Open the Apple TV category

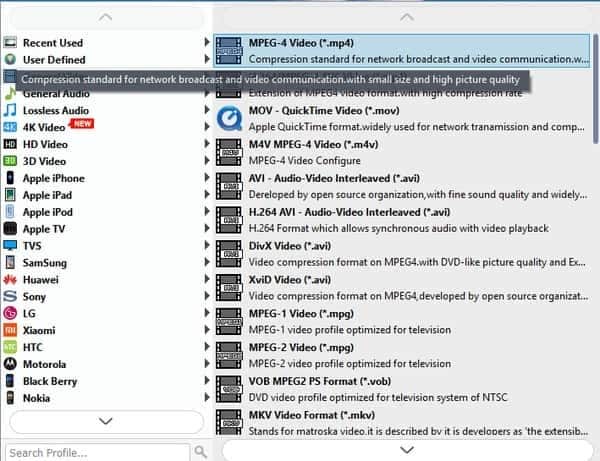[45, 229]
